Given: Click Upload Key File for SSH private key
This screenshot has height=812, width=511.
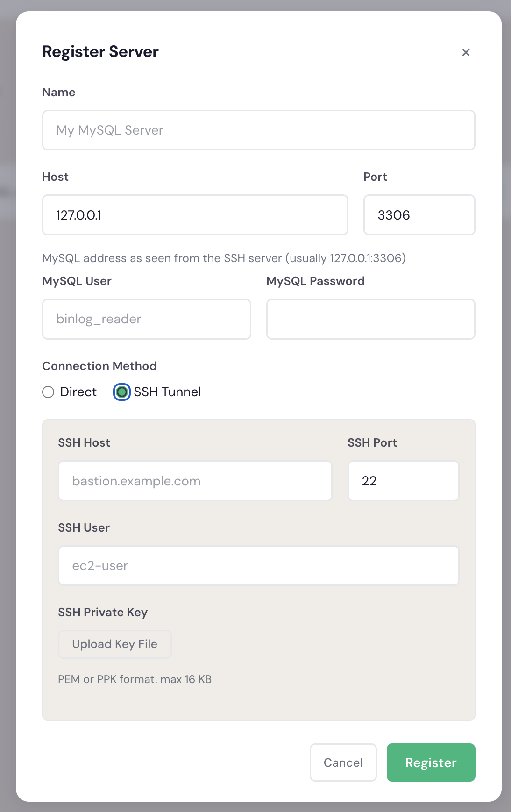Looking at the screenshot, I should tap(114, 644).
